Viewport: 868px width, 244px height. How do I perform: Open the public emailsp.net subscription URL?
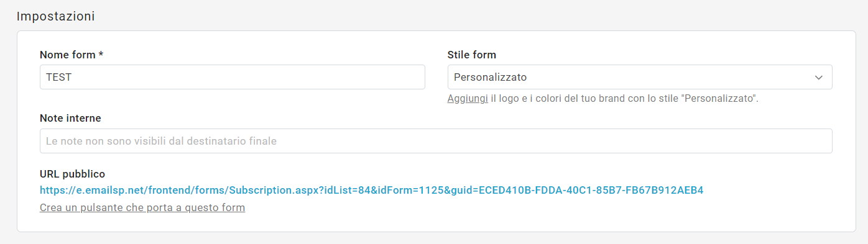click(371, 190)
